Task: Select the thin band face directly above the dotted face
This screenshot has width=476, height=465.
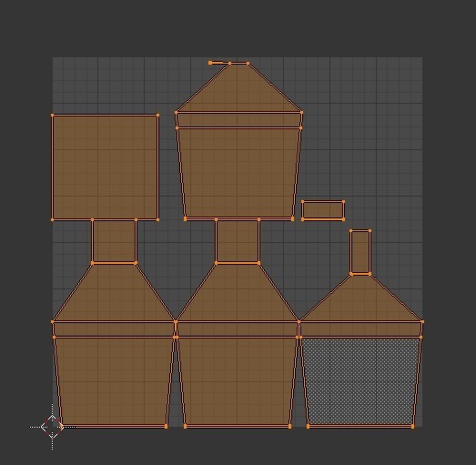Action: 361,329
